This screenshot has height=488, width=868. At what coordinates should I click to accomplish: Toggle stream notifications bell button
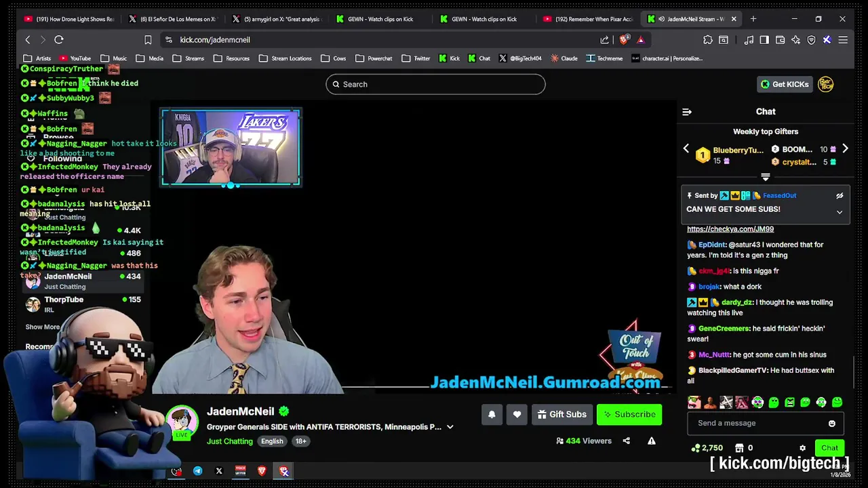492,414
